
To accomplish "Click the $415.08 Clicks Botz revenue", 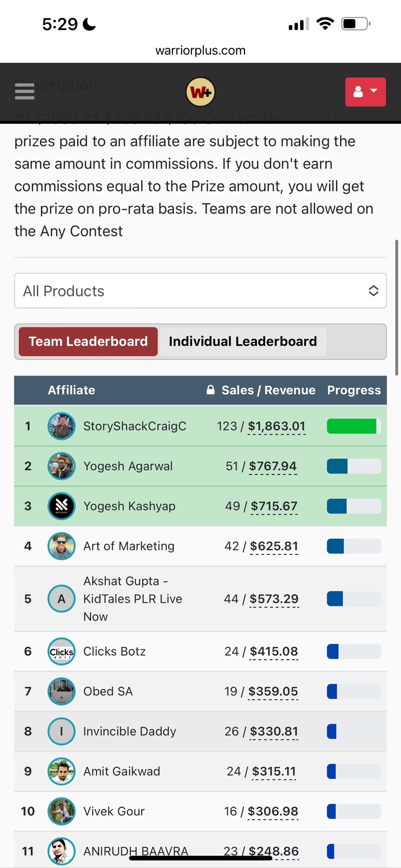I will pyautogui.click(x=274, y=651).
